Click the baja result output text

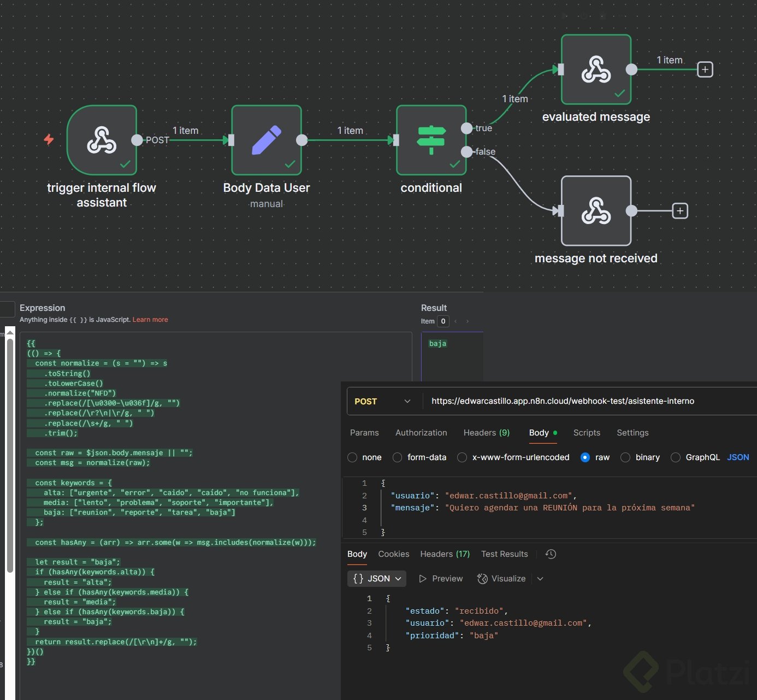point(437,343)
